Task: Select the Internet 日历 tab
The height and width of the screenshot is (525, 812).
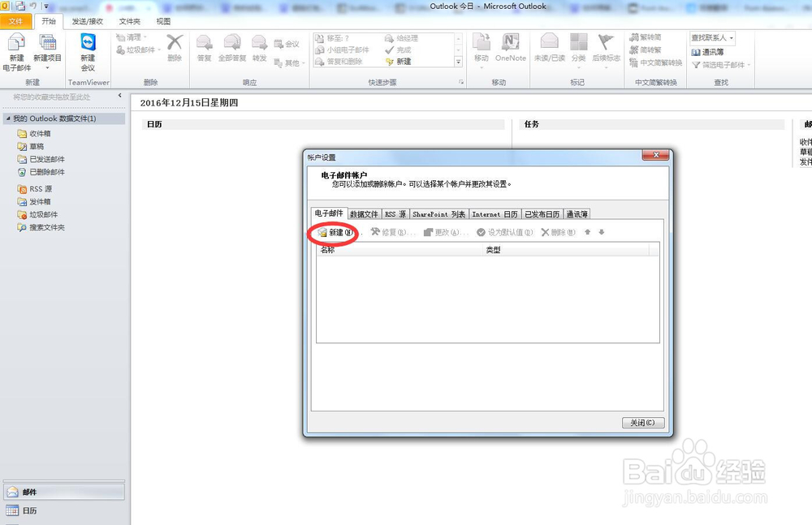Action: click(495, 214)
